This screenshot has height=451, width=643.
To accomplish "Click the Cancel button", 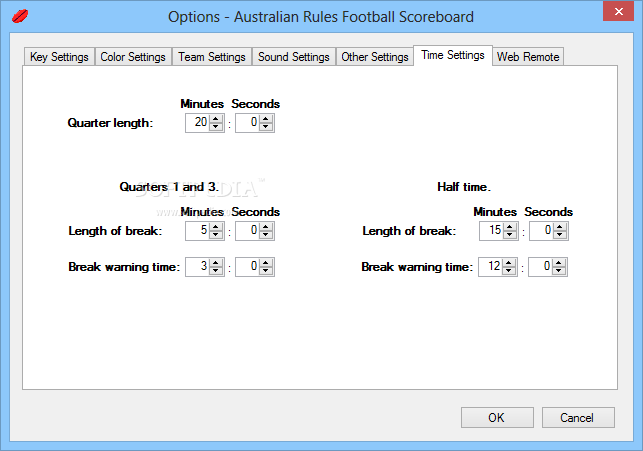I will 577,417.
